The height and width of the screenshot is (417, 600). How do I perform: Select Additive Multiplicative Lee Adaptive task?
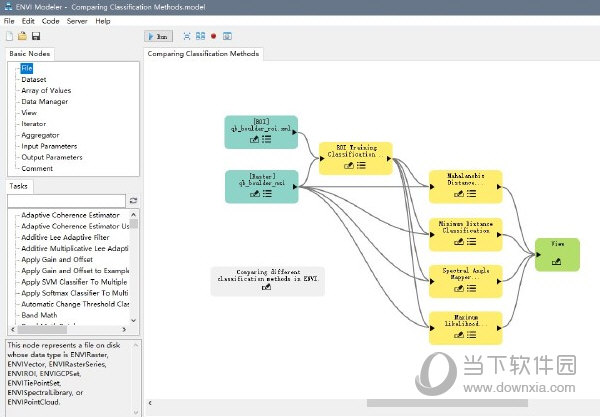[75, 248]
